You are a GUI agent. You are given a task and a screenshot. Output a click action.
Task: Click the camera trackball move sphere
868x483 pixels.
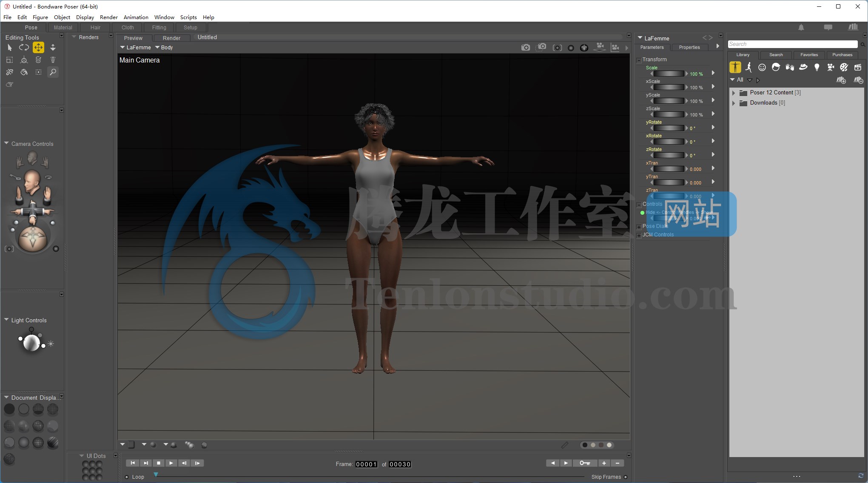pos(32,238)
